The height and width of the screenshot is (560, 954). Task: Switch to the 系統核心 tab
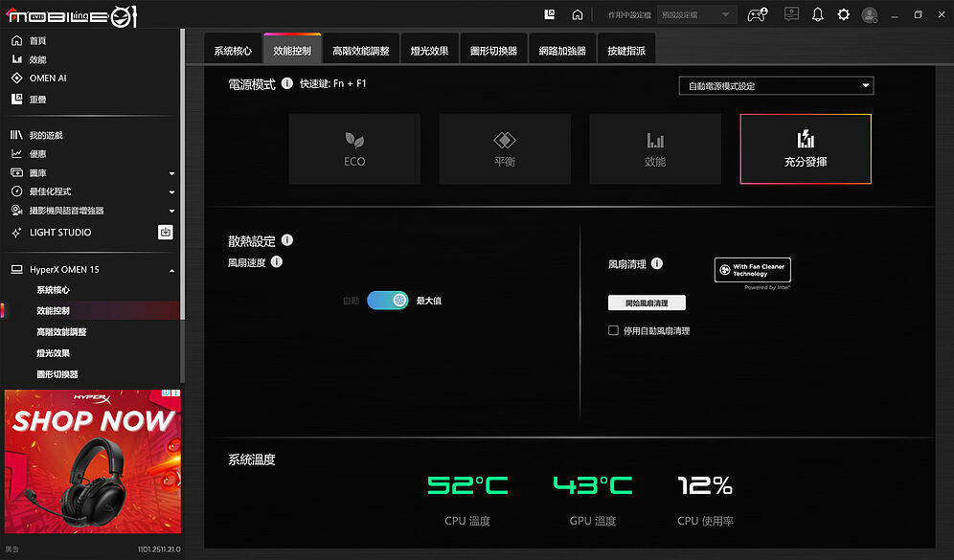point(233,51)
